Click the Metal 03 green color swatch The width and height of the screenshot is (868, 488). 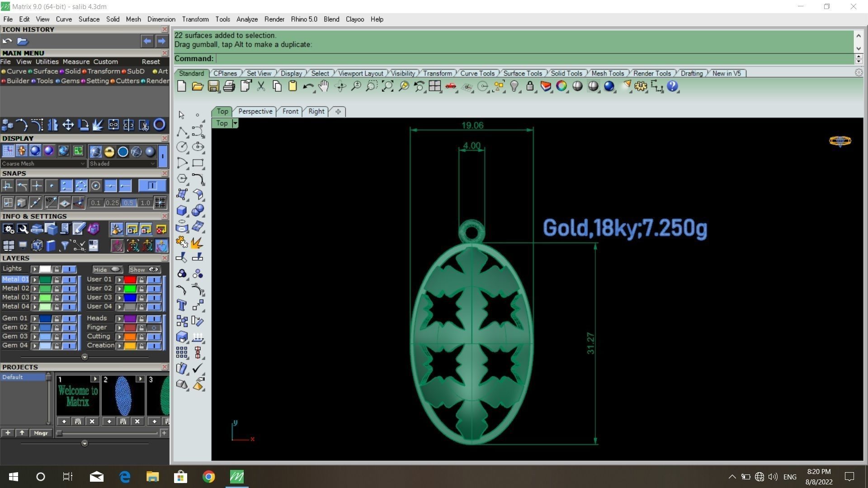pyautogui.click(x=45, y=298)
